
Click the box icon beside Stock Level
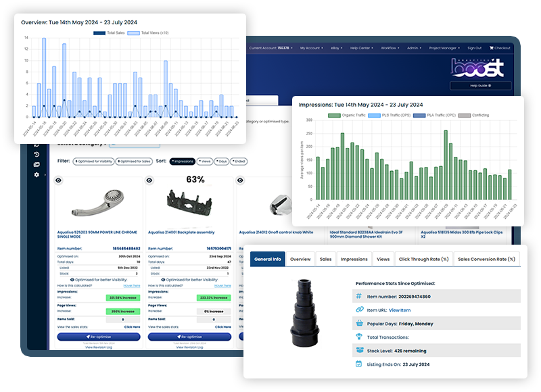coord(358,350)
